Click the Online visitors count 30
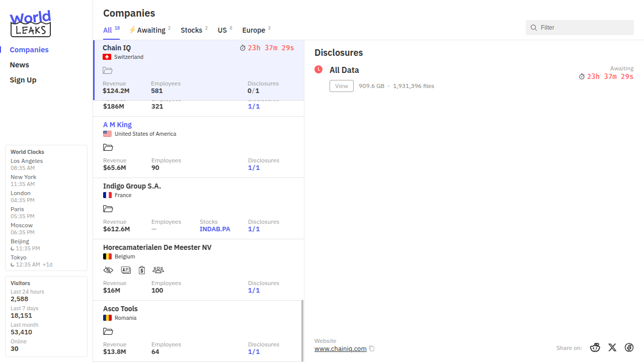This screenshot has height=362, width=644. 15,349
